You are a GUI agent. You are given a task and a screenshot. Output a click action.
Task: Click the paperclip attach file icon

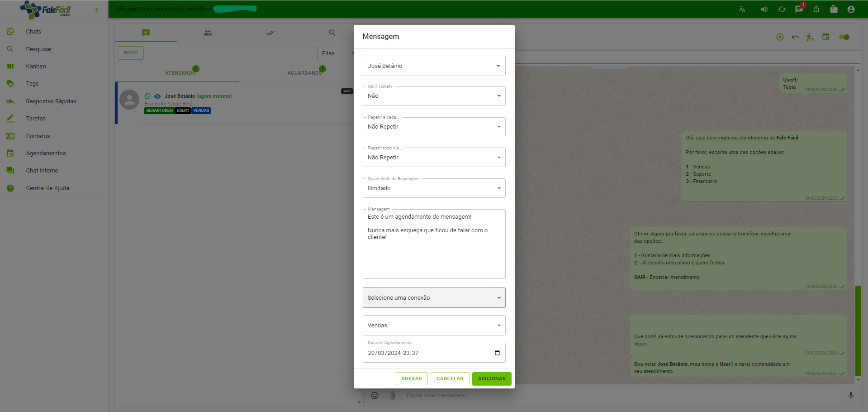tap(392, 395)
